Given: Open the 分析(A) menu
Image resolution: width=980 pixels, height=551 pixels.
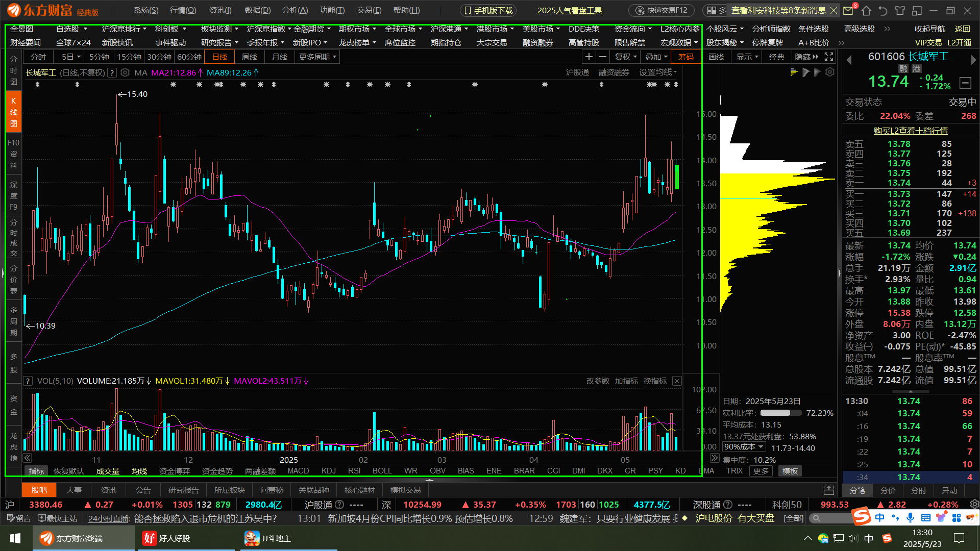Looking at the screenshot, I should 295,10.
